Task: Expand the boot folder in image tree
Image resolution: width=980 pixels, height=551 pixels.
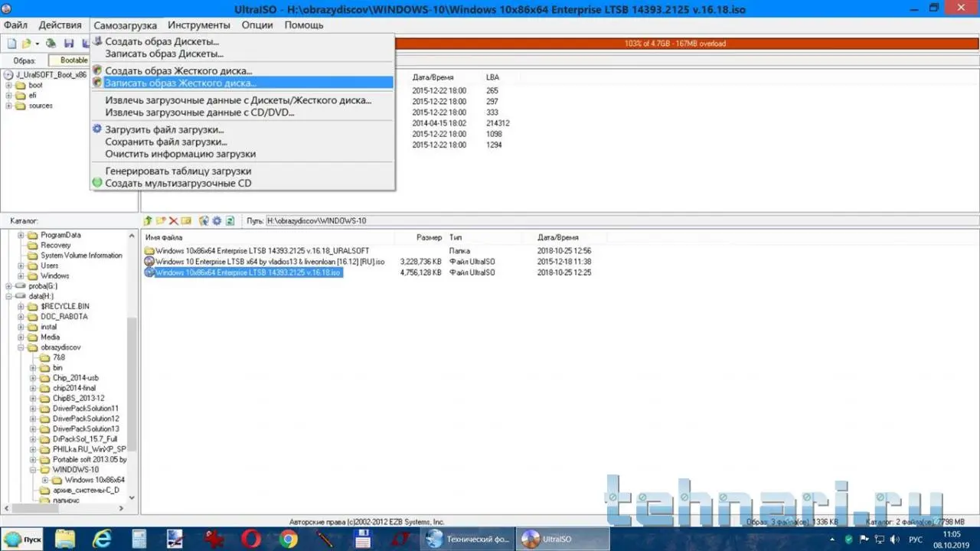Action: [9, 85]
